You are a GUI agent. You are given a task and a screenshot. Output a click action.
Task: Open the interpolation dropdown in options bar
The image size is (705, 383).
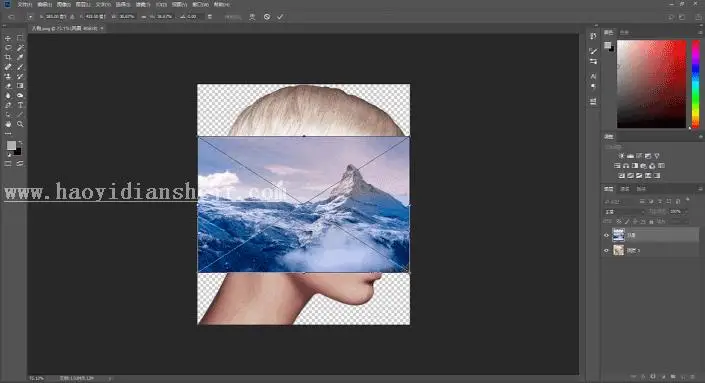click(x=232, y=17)
